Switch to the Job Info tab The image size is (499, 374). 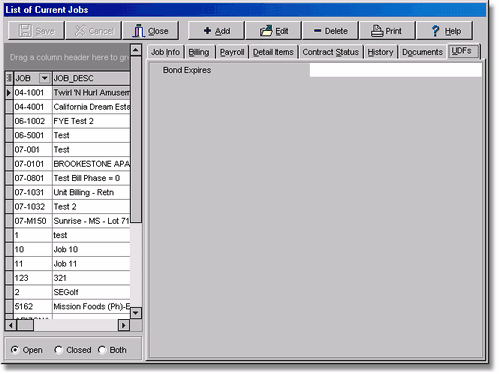pos(165,52)
